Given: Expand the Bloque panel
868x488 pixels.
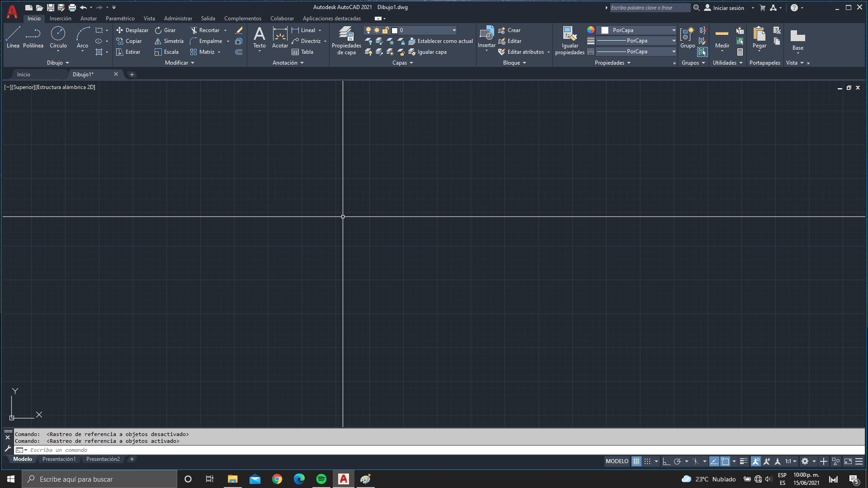Looking at the screenshot, I should click(x=514, y=63).
